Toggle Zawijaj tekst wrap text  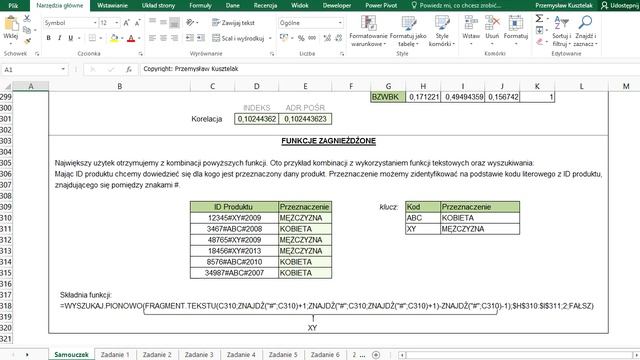233,23
